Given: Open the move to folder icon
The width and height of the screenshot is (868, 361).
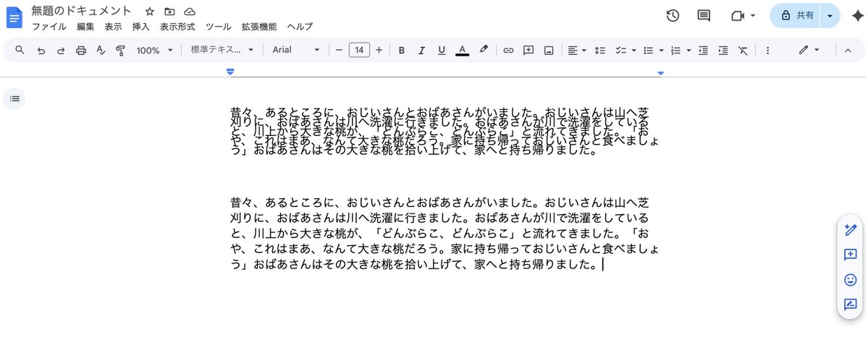Looking at the screenshot, I should pyautogui.click(x=169, y=12).
